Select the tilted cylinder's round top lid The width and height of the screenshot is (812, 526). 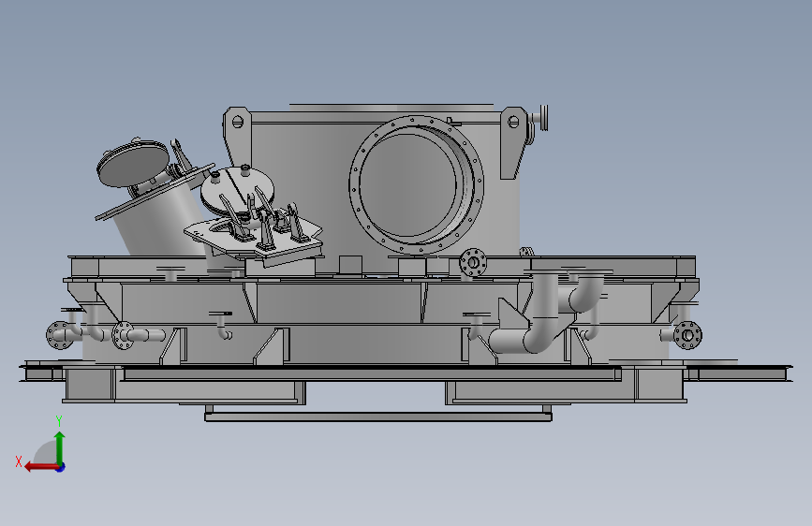click(133, 164)
